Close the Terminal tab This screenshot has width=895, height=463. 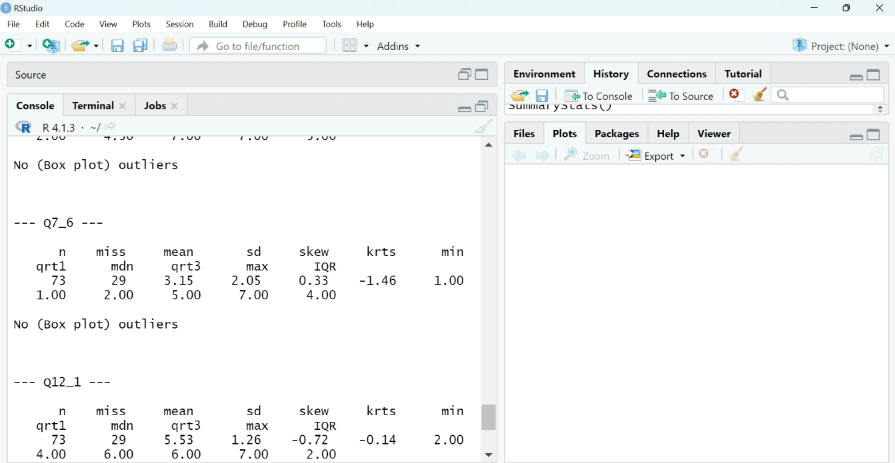coord(123,106)
